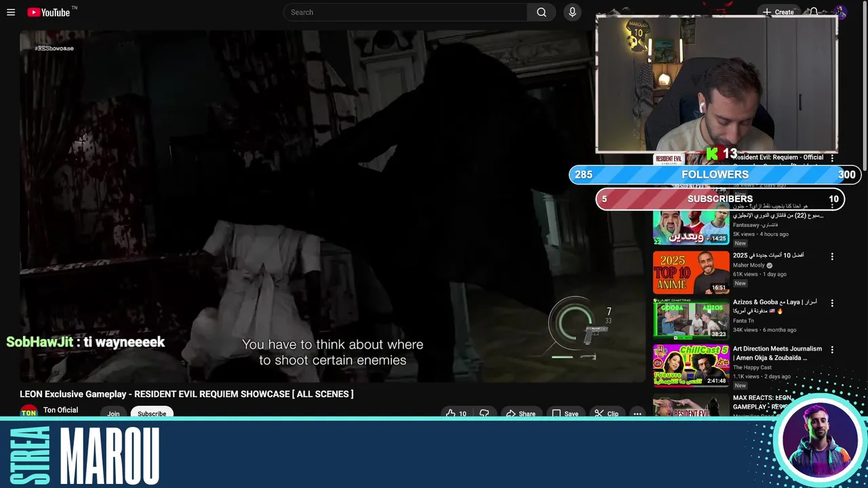Open the Fantasawy 14:25 video thumbnail

tap(691, 226)
